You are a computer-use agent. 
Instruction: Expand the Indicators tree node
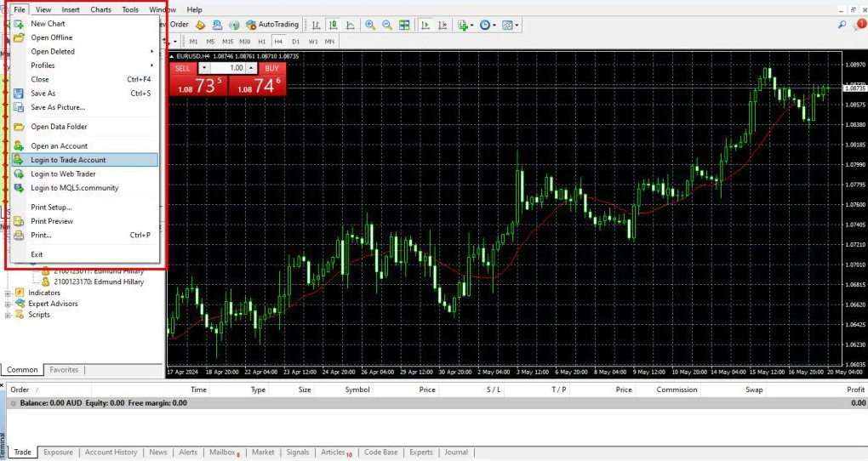pyautogui.click(x=8, y=293)
